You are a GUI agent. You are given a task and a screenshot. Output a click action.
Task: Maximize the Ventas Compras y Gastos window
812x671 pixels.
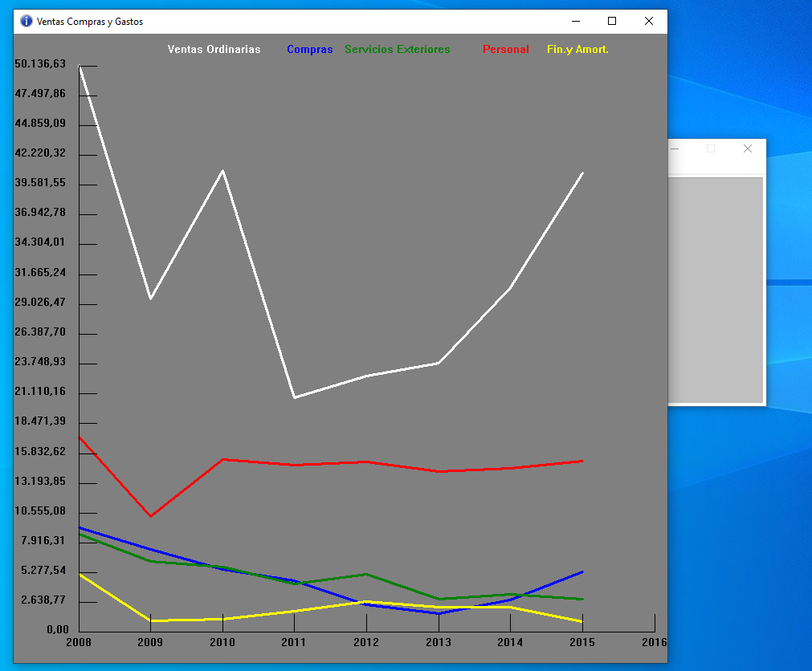point(612,21)
